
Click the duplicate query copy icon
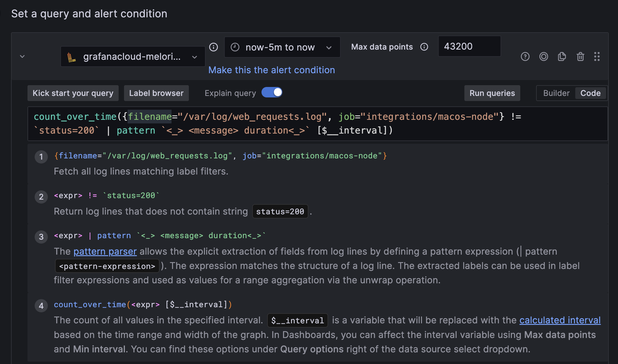[x=562, y=56]
